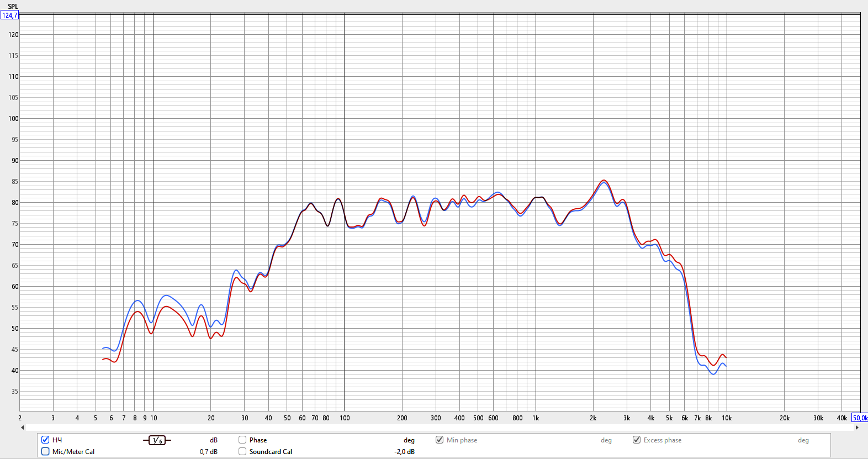Click the left scroll arrow under the graph

click(x=23, y=428)
